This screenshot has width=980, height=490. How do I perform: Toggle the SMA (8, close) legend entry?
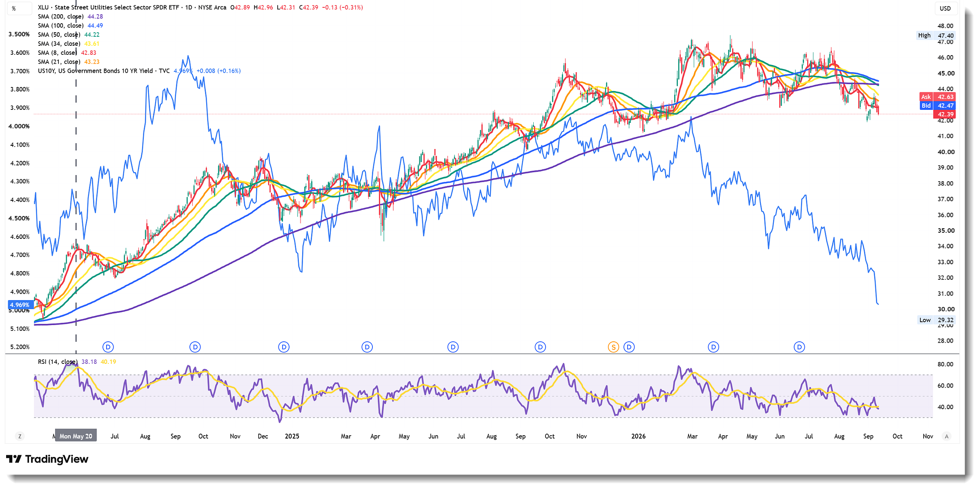58,53
